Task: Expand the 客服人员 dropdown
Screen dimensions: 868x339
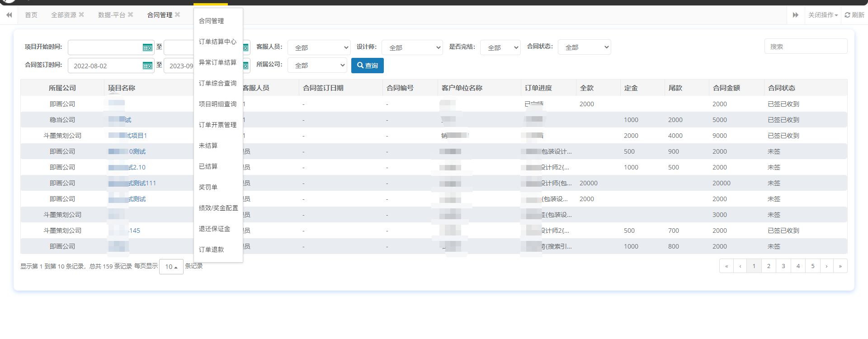Action: click(x=319, y=47)
